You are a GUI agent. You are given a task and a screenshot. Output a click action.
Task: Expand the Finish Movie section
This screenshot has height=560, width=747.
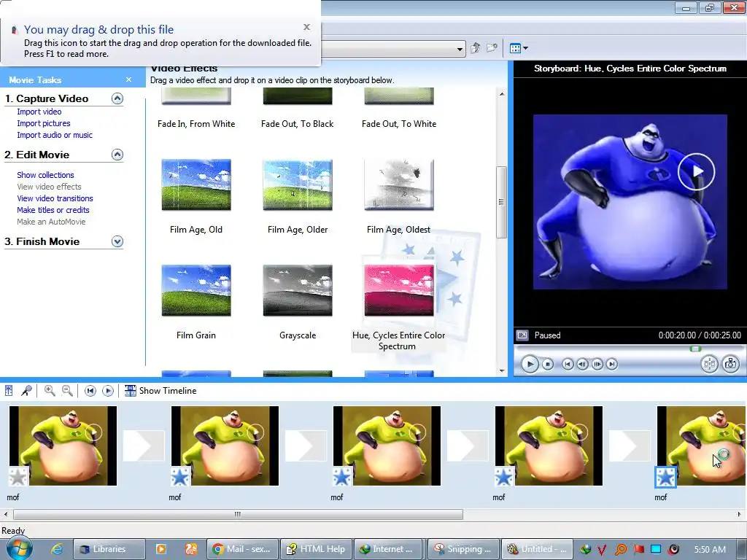click(117, 241)
